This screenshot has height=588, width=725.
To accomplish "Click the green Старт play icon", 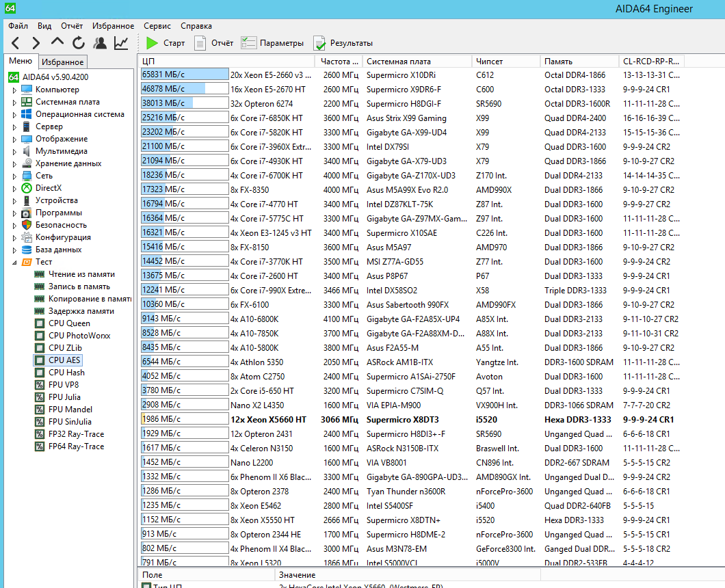I will click(152, 43).
